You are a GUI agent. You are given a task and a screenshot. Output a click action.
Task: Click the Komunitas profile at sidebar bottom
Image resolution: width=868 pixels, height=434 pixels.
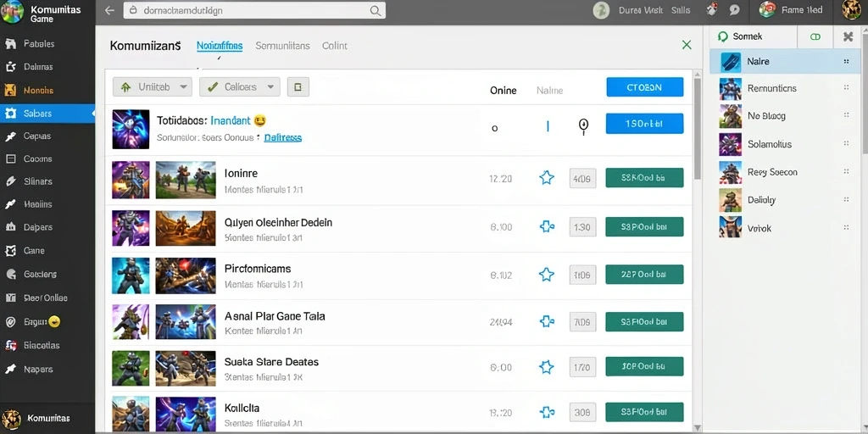tap(36, 419)
